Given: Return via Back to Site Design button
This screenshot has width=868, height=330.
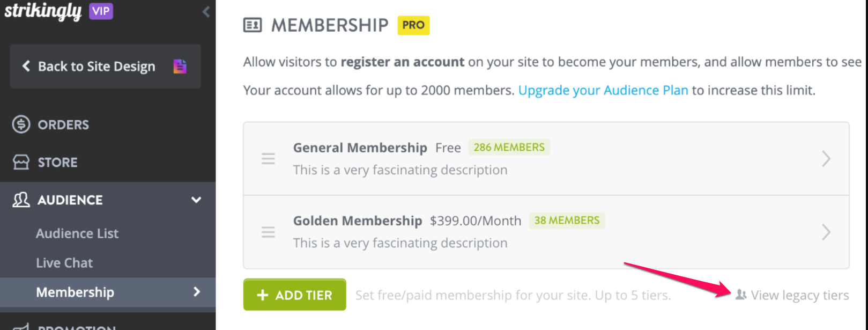Looking at the screenshot, I should click(x=106, y=67).
